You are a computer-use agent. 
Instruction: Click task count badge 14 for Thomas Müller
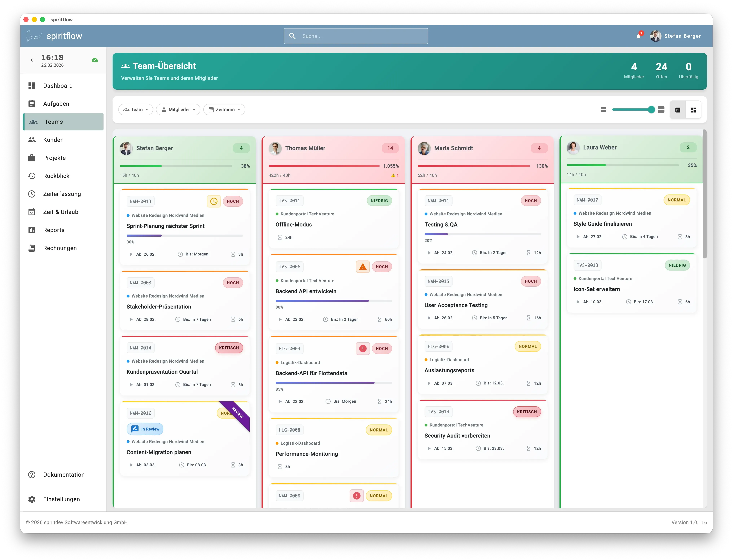[390, 148]
